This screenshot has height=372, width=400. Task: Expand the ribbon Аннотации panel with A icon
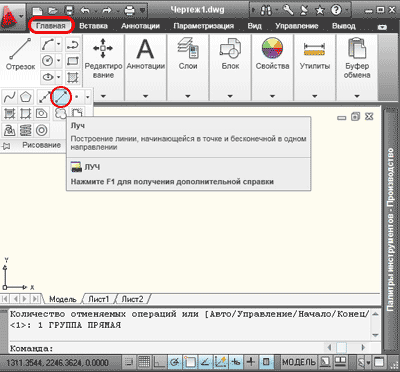click(145, 97)
